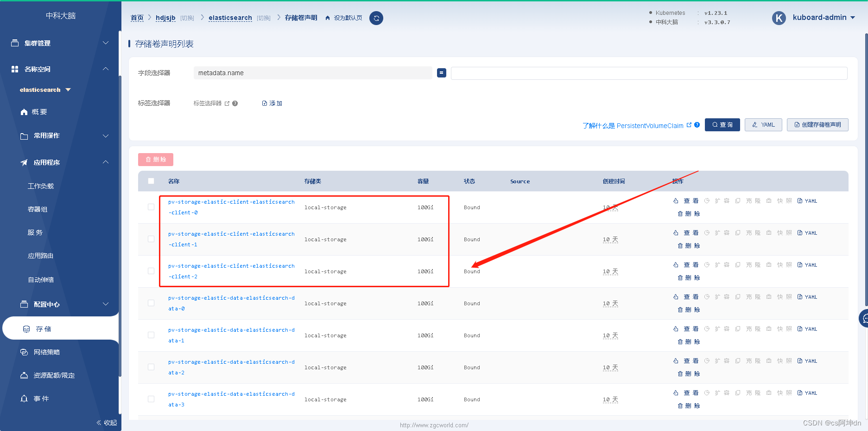View details of elasticsearch-client-2 claim

[x=686, y=265]
